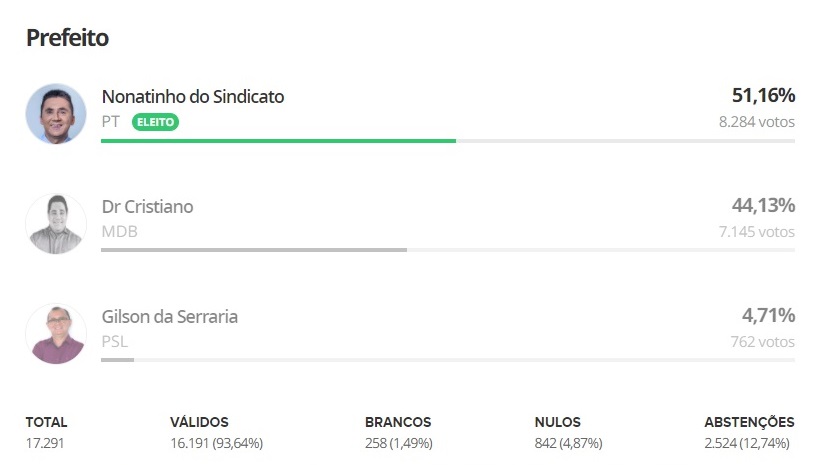Viewport: 821px width, 465px height.
Task: Click the green ELEITO badge
Action: pos(156,122)
